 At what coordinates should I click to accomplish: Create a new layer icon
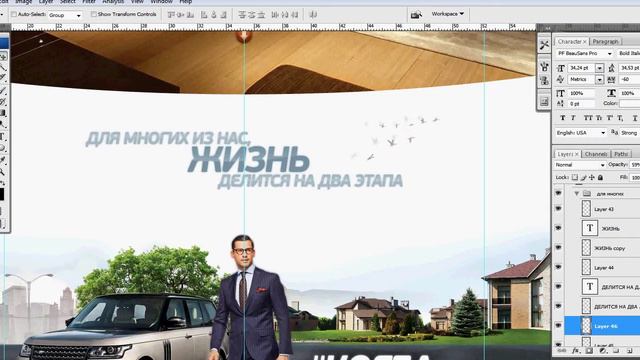tap(630, 351)
